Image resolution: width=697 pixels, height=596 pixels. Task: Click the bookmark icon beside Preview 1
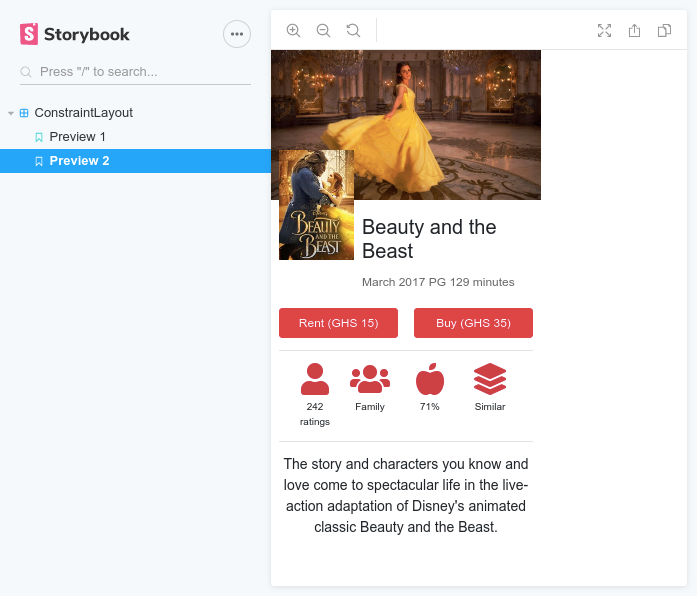pyautogui.click(x=39, y=137)
